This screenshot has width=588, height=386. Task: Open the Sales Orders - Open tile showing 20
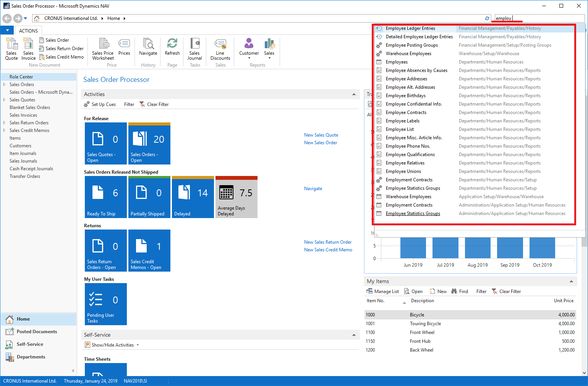(x=149, y=143)
